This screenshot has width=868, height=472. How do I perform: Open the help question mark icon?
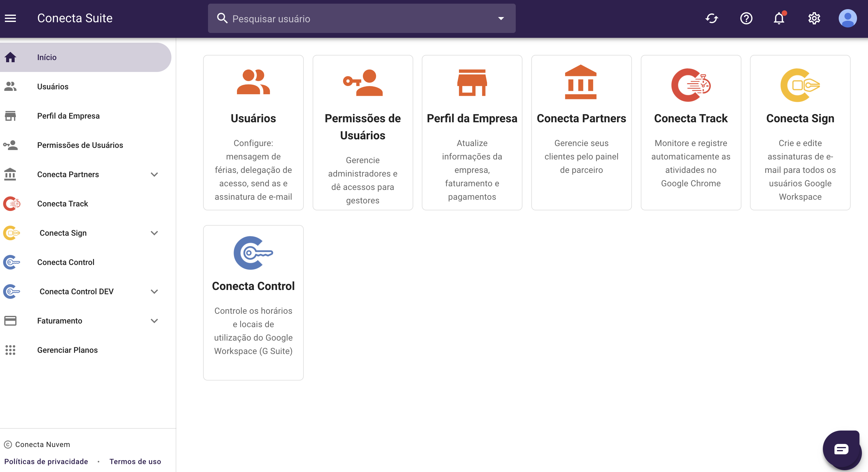(746, 18)
